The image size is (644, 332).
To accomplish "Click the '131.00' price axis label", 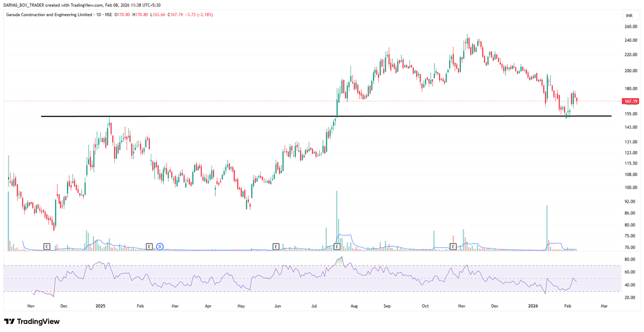I will (x=630, y=142).
